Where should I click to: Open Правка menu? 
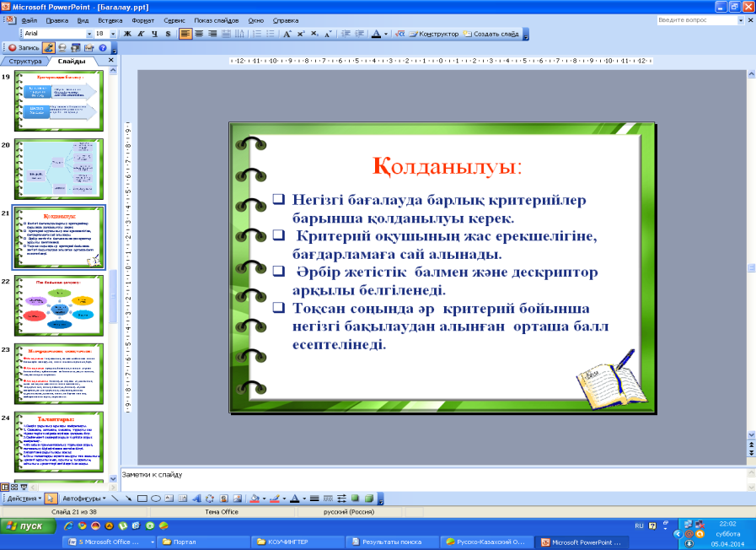pyautogui.click(x=57, y=21)
